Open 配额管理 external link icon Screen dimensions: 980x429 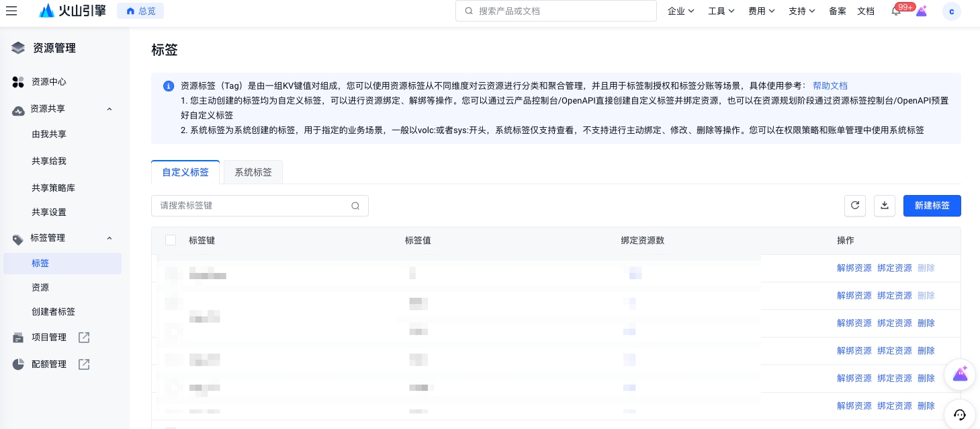(x=84, y=364)
